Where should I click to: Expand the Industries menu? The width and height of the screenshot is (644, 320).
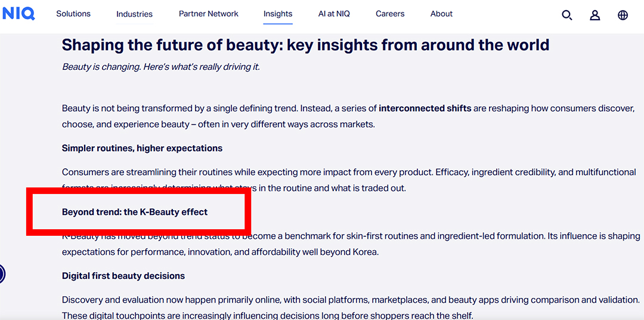pyautogui.click(x=134, y=14)
